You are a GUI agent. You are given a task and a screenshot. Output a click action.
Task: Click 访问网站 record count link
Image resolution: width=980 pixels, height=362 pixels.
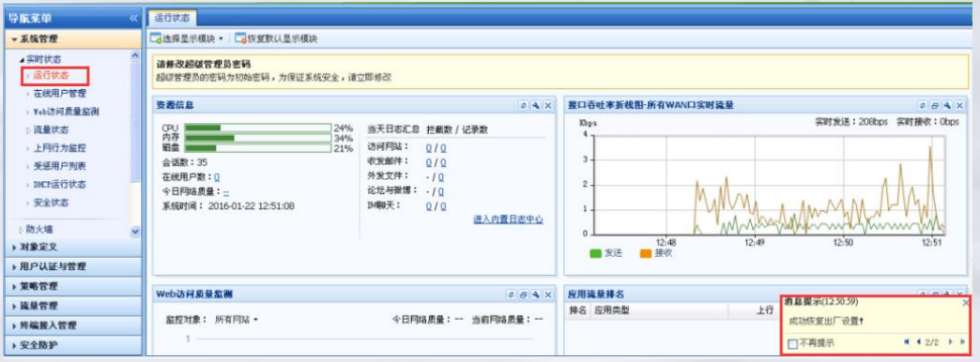(442, 148)
